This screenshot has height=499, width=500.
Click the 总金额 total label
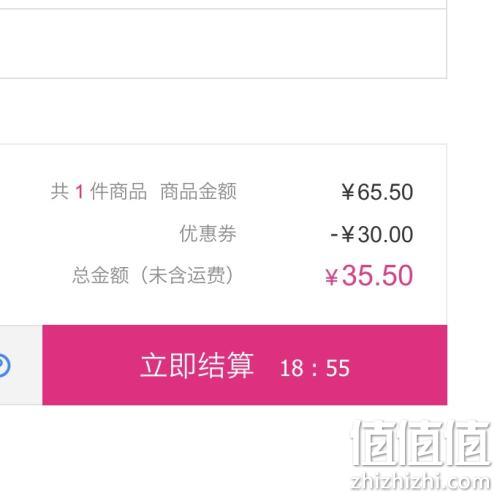100,275
